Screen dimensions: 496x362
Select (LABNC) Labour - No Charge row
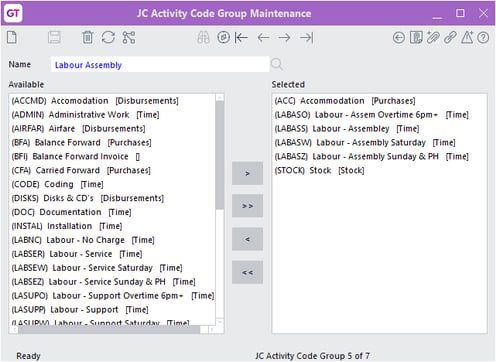pyautogui.click(x=113, y=240)
